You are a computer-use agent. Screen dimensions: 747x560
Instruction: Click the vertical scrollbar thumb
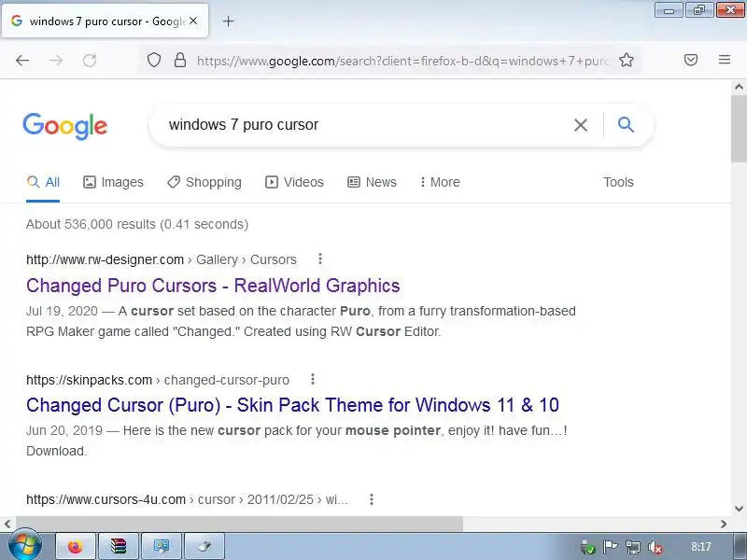[x=739, y=128]
